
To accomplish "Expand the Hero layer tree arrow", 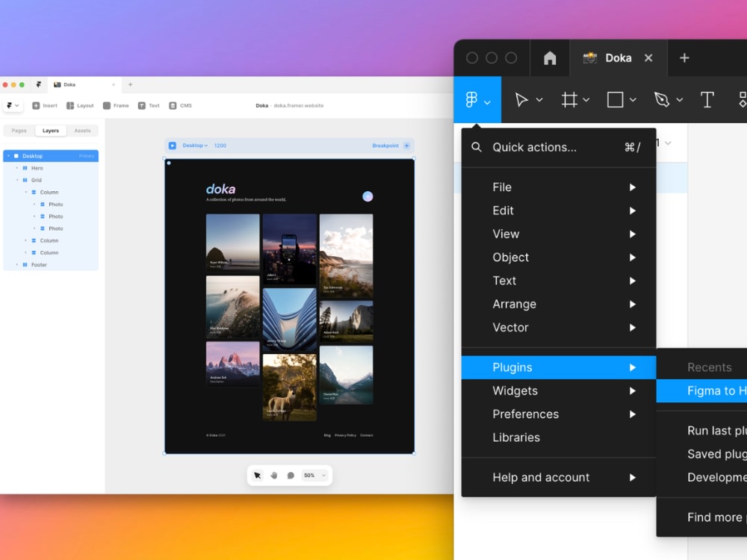I will 17,168.
